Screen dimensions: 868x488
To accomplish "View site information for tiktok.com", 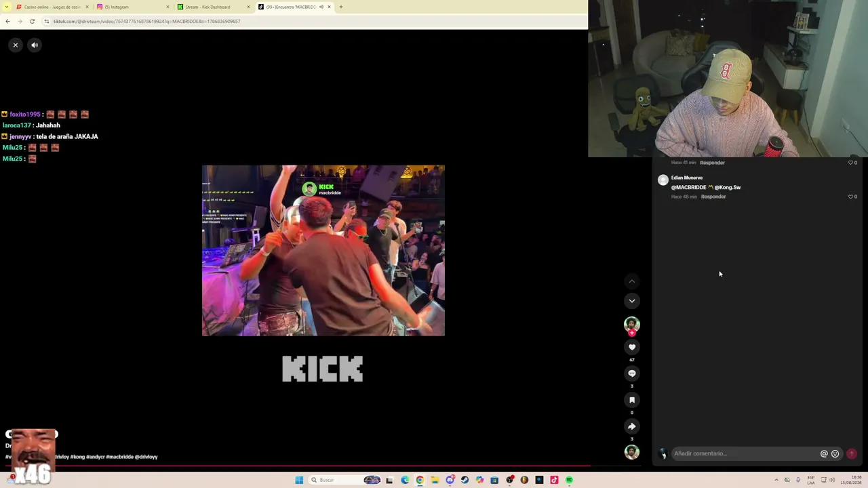I will click(x=47, y=21).
